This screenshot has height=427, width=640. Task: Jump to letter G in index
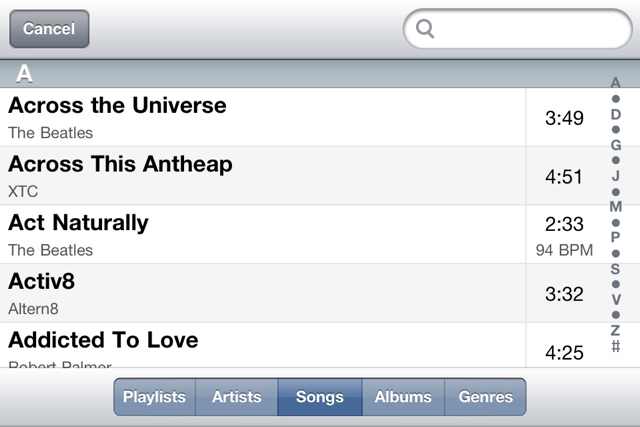pyautogui.click(x=616, y=145)
